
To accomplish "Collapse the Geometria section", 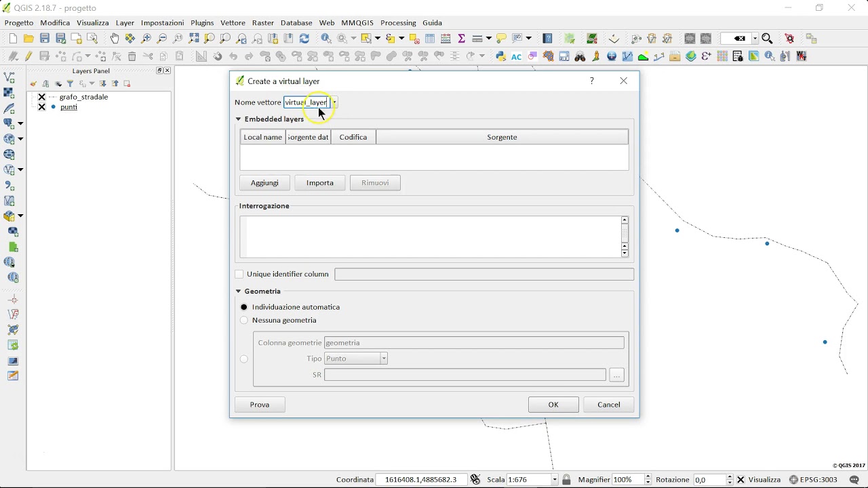I will pyautogui.click(x=239, y=291).
